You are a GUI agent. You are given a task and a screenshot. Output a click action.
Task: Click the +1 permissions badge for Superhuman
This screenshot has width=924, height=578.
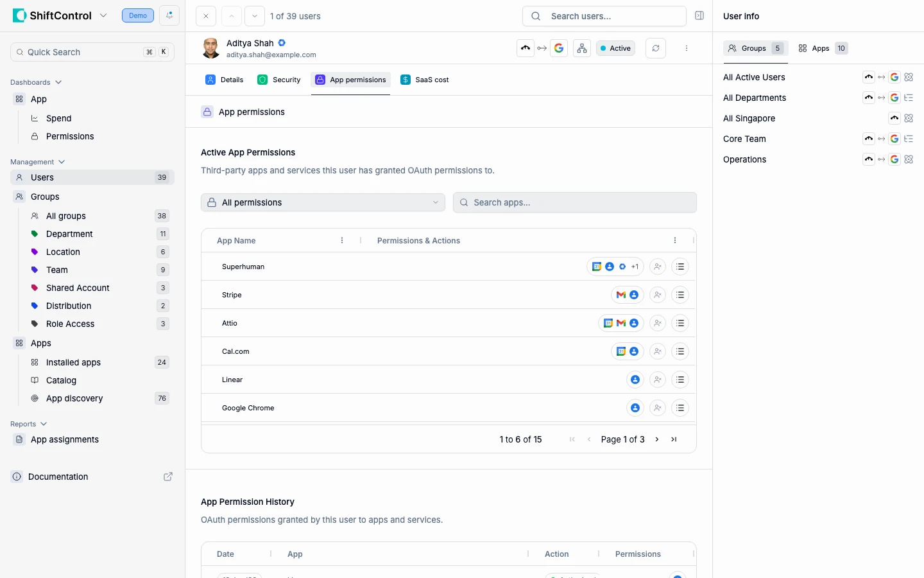(635, 267)
